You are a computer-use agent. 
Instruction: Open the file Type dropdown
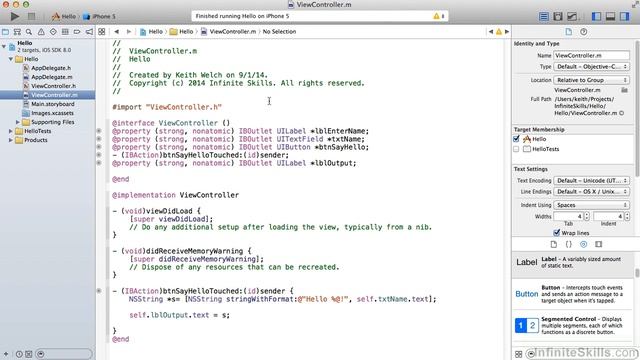tap(591, 67)
